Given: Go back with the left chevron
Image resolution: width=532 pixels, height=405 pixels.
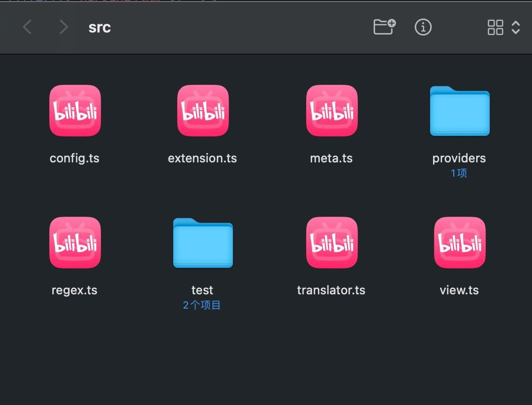Looking at the screenshot, I should 27,27.
